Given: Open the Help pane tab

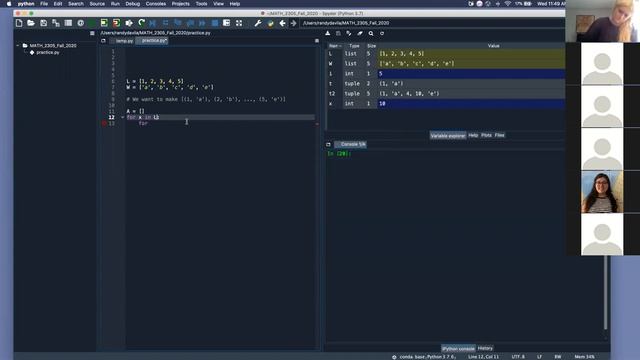Looking at the screenshot, I should point(473,135).
